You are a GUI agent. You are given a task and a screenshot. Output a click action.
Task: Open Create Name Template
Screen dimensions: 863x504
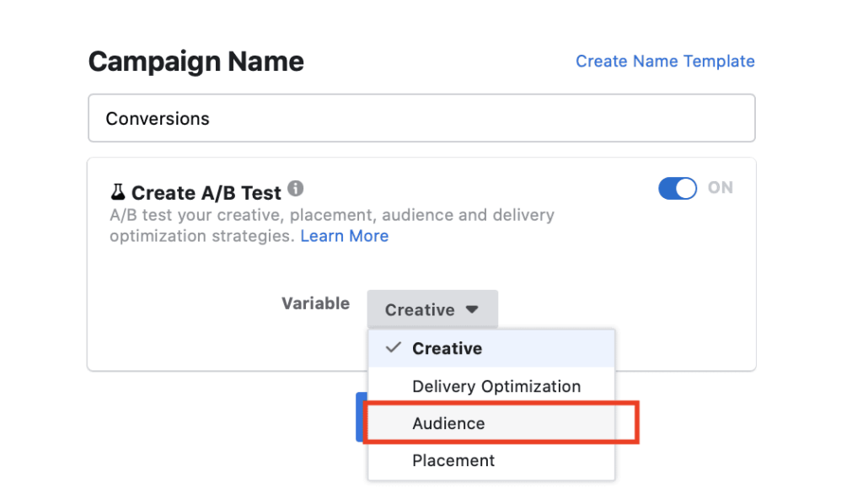[665, 61]
